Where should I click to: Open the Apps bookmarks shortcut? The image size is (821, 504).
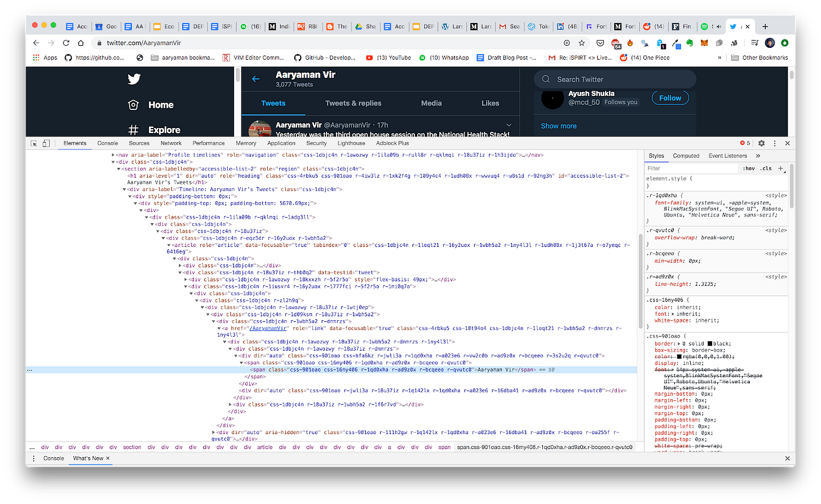click(x=45, y=58)
